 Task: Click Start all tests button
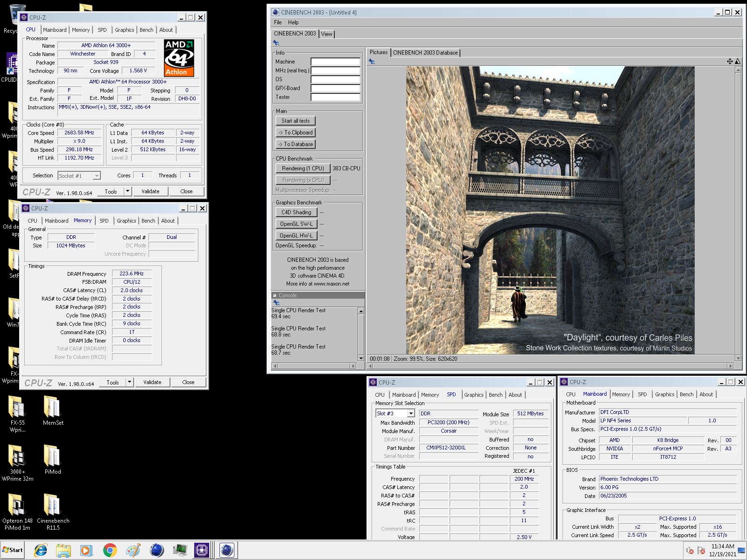(x=296, y=121)
